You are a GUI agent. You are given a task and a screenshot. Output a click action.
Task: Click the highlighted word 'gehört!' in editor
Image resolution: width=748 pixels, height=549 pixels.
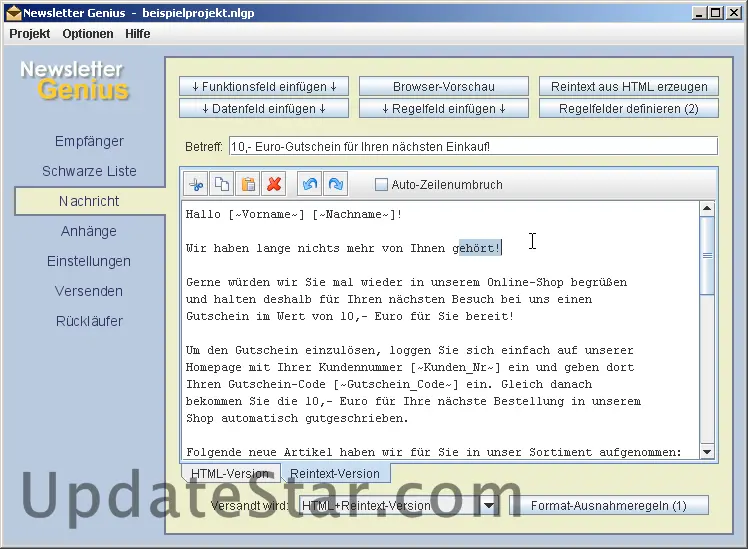tap(476, 248)
